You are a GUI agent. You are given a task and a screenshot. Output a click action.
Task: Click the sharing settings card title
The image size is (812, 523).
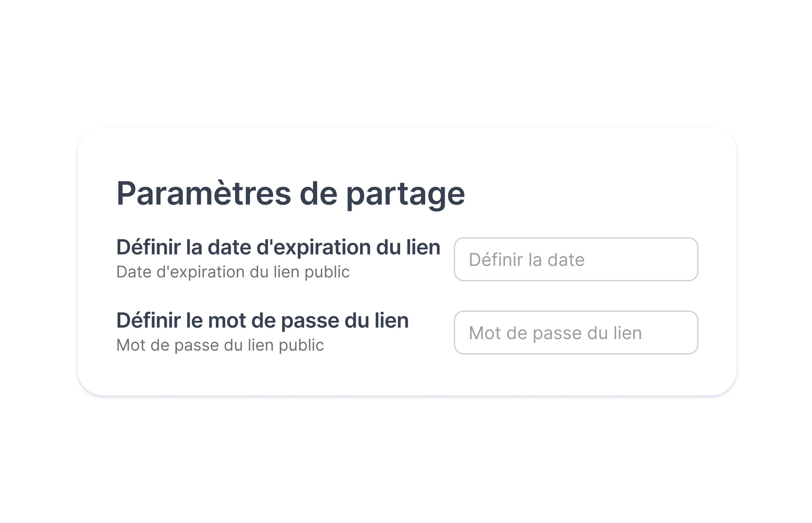tap(291, 194)
